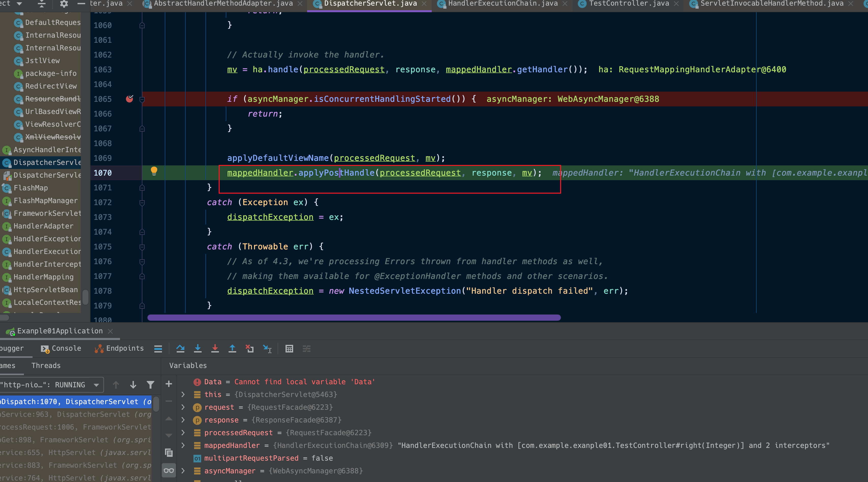Click the editor horizontal scrollbar
The width and height of the screenshot is (868, 482).
pyautogui.click(x=354, y=317)
